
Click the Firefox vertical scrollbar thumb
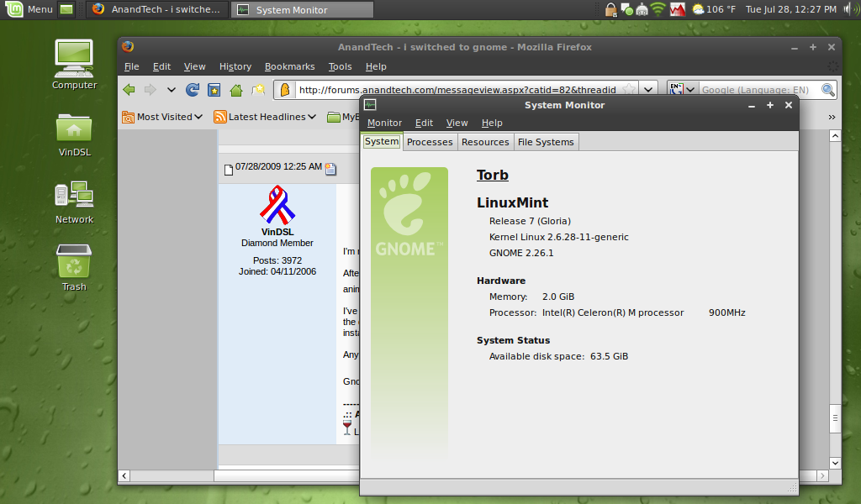click(835, 417)
